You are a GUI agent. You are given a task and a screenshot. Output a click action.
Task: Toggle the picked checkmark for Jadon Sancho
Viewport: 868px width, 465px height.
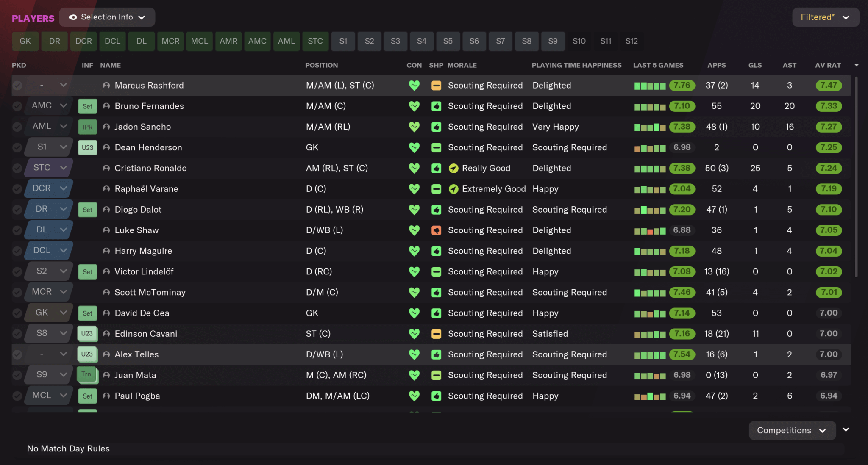click(x=17, y=127)
